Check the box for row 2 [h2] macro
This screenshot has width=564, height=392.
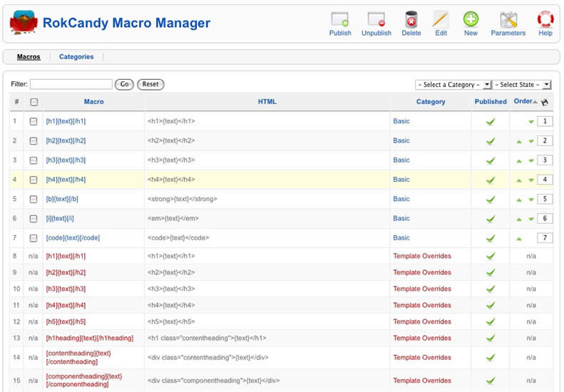point(34,141)
